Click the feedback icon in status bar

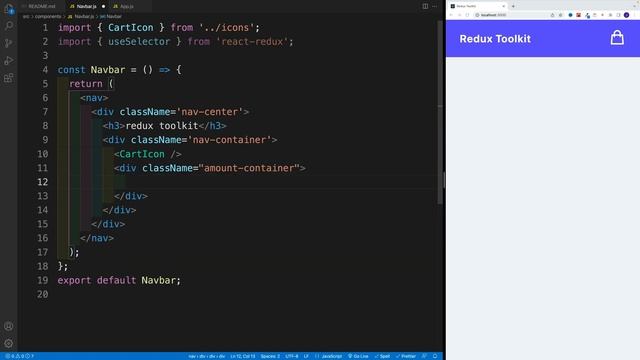424,356
